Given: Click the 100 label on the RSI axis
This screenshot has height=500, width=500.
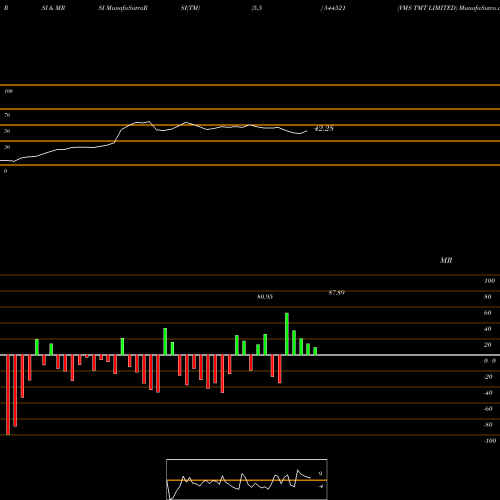Looking at the screenshot, I should [x=8, y=91].
